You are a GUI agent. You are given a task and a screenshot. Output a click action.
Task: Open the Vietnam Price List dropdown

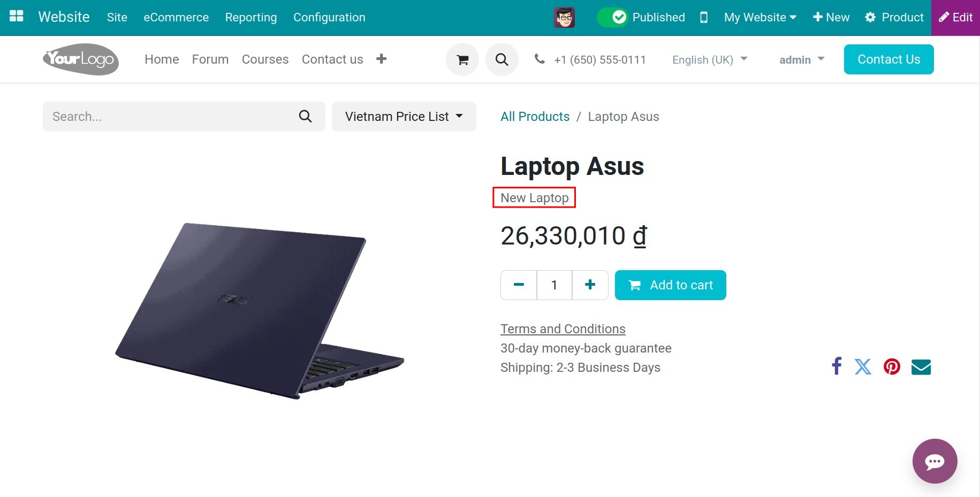click(x=404, y=116)
